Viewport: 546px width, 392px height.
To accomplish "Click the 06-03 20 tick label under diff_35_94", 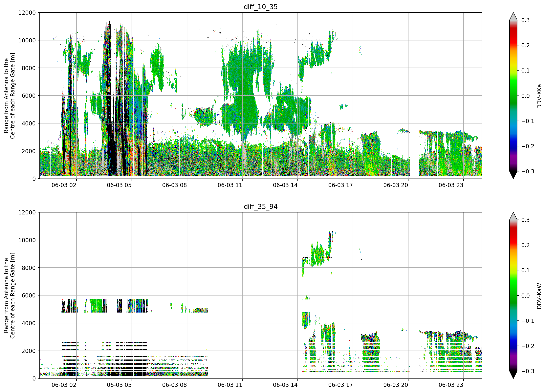I will pos(396,385).
